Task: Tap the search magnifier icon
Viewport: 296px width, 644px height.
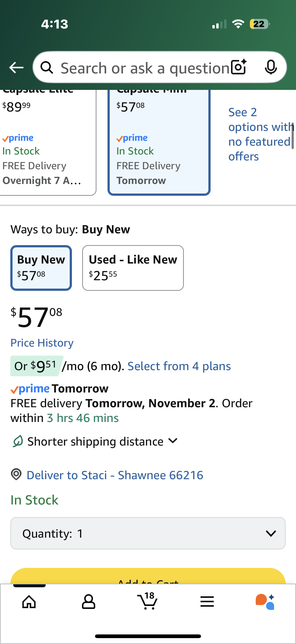Action: click(47, 68)
